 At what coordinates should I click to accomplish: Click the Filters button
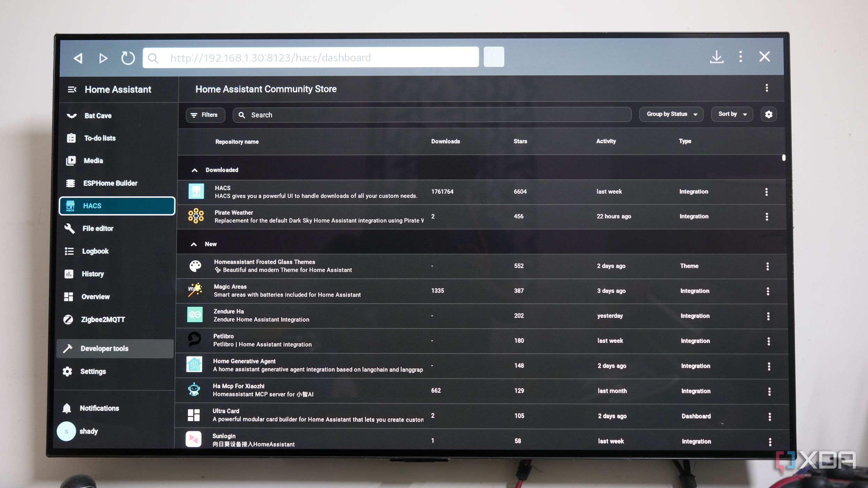tap(205, 115)
